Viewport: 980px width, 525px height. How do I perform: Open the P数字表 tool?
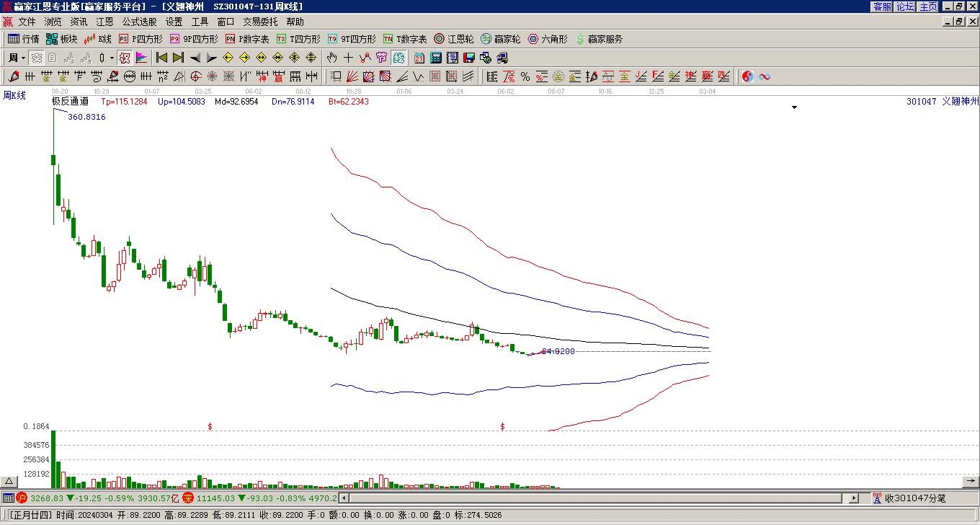[247, 39]
